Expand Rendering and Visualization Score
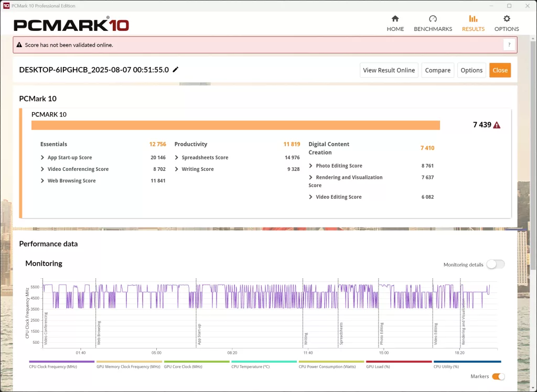Viewport: 537px width, 392px height. 310,177
